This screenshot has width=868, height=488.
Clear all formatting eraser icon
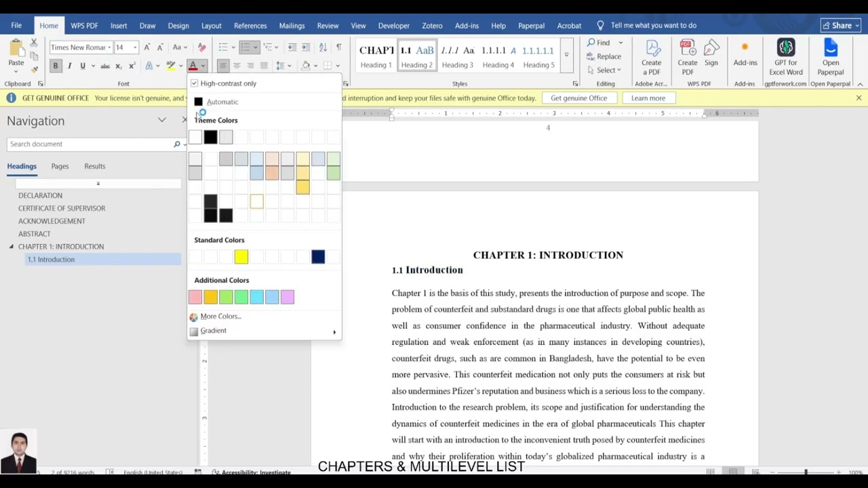pos(201,47)
